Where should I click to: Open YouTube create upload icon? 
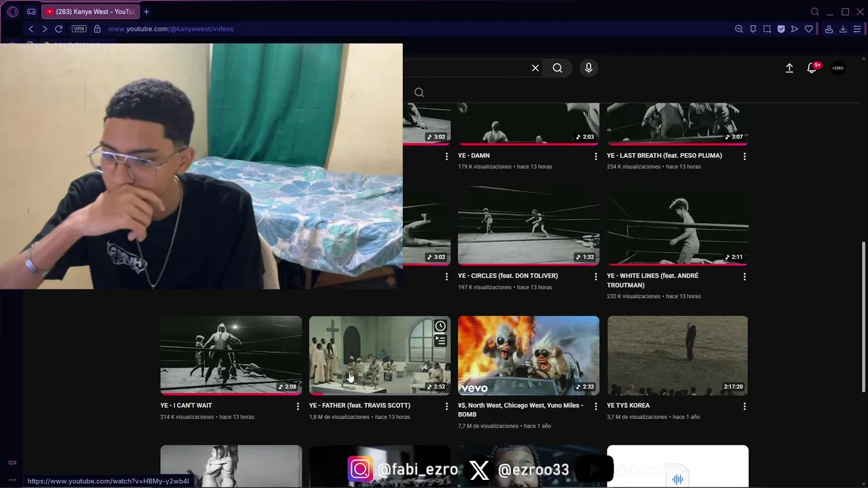[x=789, y=68]
